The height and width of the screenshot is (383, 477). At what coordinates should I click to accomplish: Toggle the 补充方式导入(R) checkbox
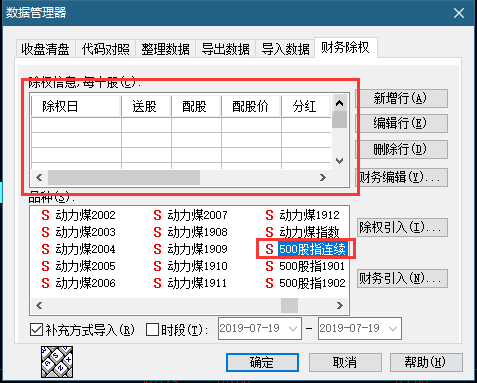point(82,330)
